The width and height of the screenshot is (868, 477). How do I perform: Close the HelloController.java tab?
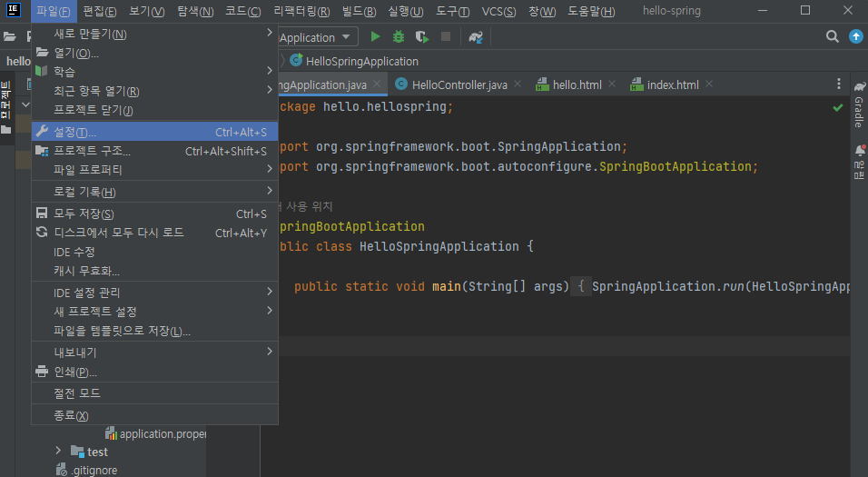(518, 84)
